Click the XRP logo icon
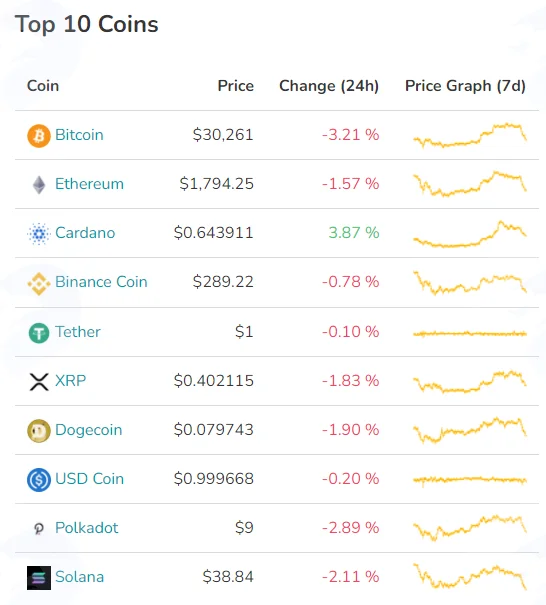Screen dimensions: 546x605 39,382
